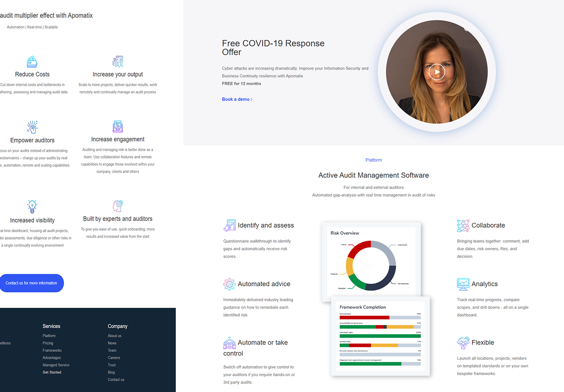Click the Built by experts head icon
Viewport: 564px width, 392px height.
pos(118,206)
